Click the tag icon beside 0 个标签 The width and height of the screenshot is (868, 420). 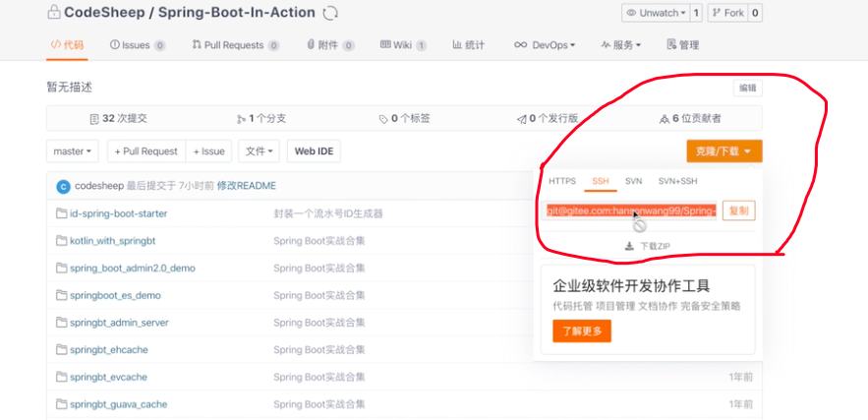pyautogui.click(x=383, y=119)
